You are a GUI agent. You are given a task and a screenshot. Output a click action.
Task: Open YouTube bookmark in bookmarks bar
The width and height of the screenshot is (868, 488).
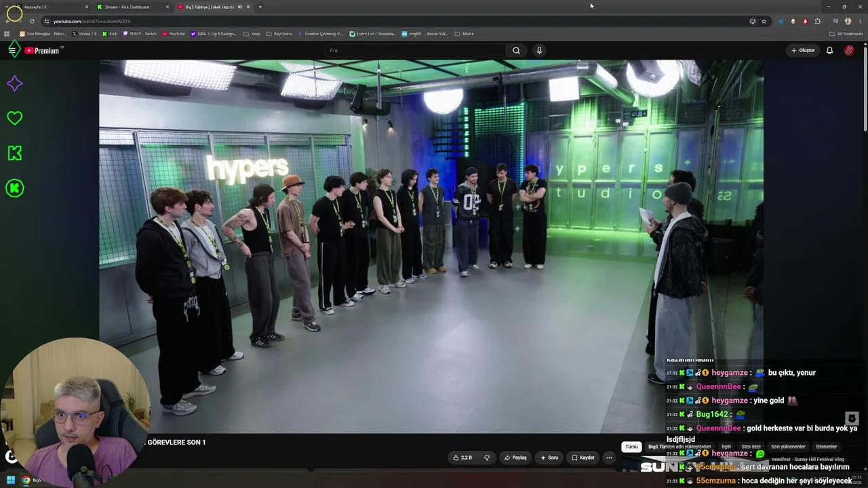pos(174,34)
